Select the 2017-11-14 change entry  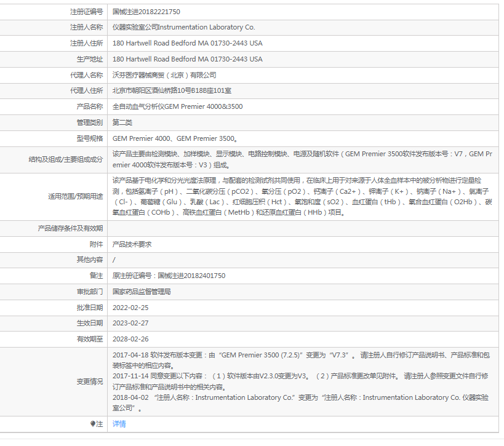(300, 381)
